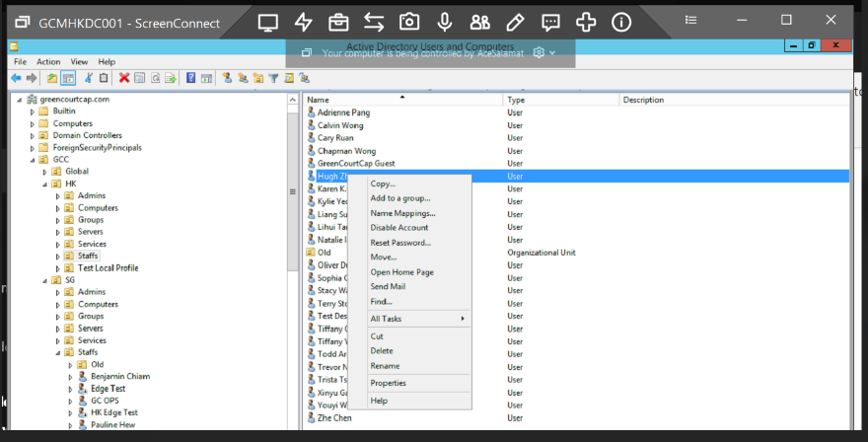Image resolution: width=868 pixels, height=442 pixels.
Task: Click the Create new user toolbar icon
Action: pos(227,78)
